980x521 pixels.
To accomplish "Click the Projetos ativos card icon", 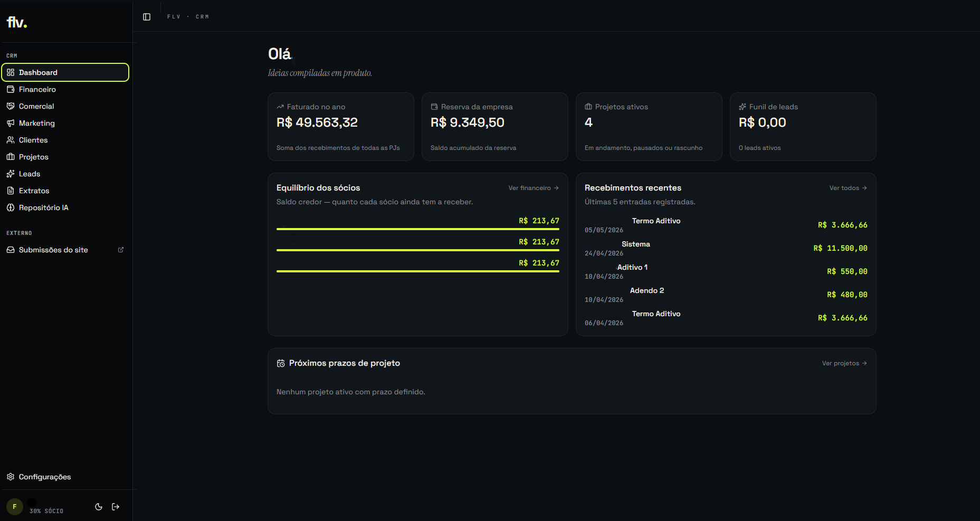I will (588, 107).
